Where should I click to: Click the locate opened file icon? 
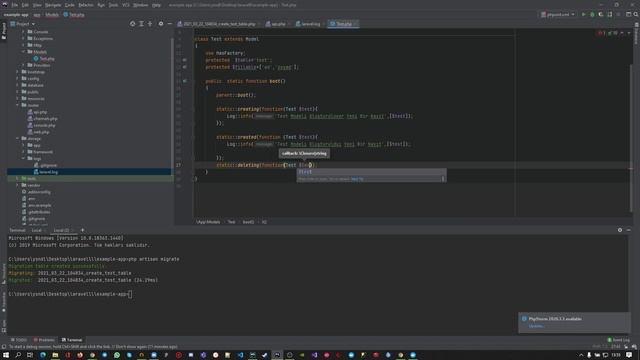click(133, 24)
